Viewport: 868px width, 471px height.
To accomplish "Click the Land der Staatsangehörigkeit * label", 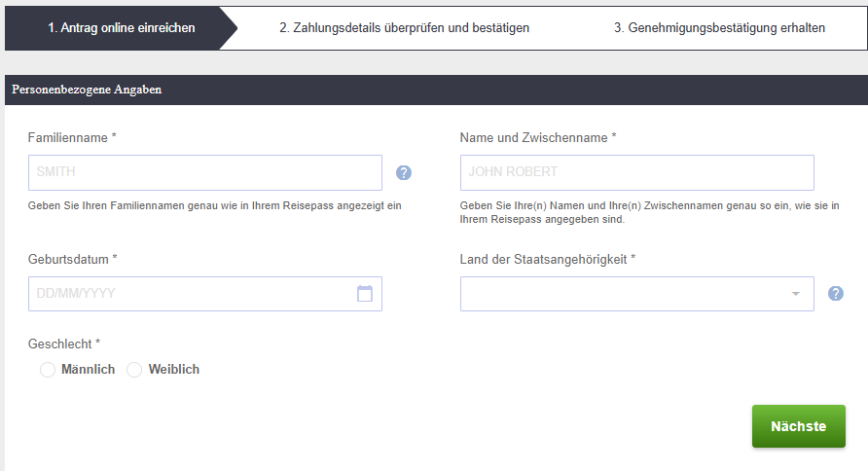I will 548,259.
